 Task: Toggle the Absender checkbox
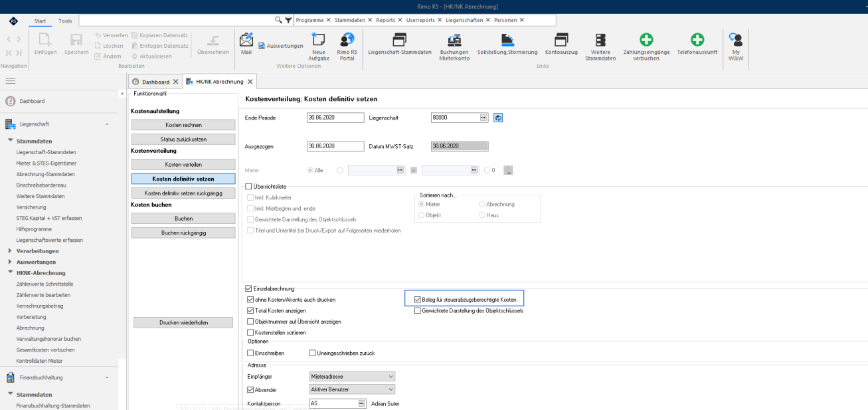click(250, 389)
